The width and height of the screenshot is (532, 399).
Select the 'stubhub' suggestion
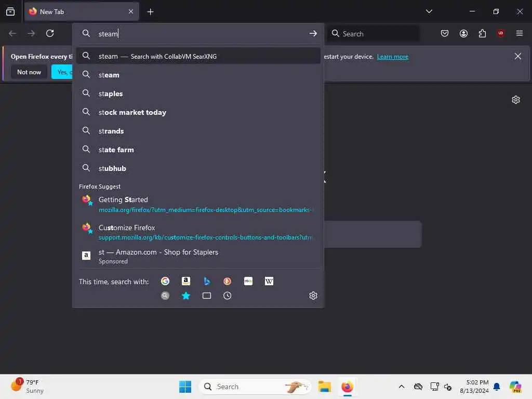[x=198, y=168]
